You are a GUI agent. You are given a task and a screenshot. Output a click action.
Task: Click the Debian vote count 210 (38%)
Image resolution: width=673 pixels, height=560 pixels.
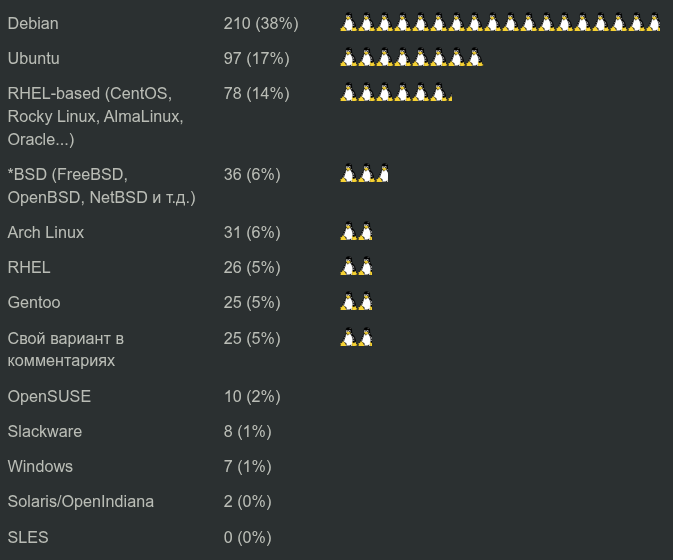coord(261,23)
